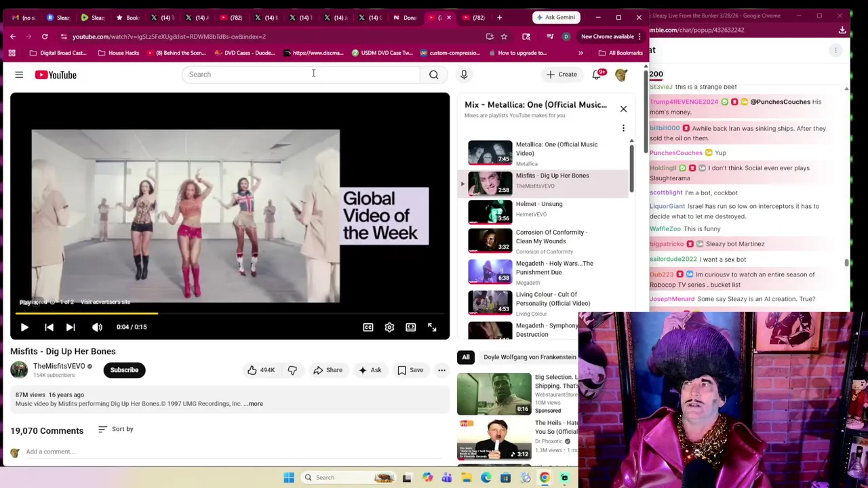868x488 pixels.
Task: Open a new Chrome tab
Action: 499,18
